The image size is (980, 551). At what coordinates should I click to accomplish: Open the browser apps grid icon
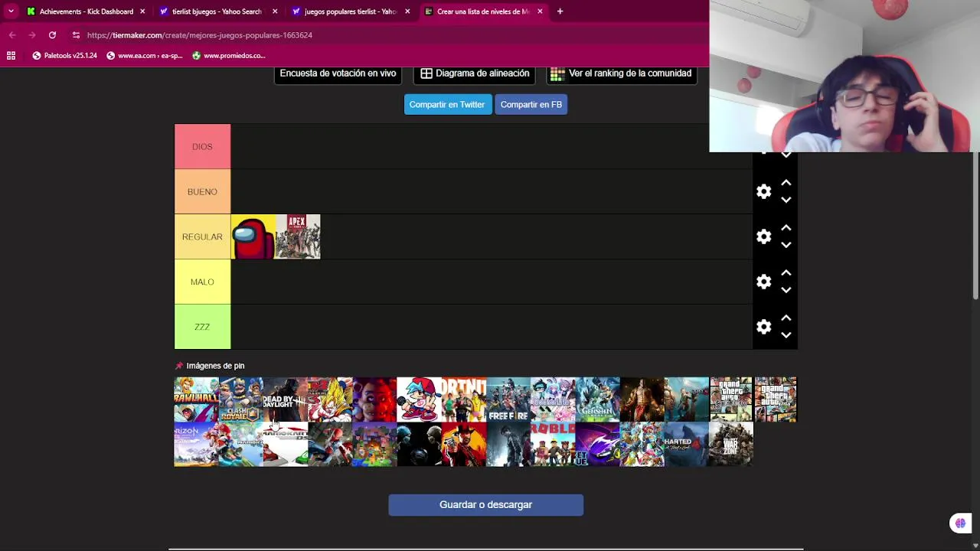[x=11, y=55]
